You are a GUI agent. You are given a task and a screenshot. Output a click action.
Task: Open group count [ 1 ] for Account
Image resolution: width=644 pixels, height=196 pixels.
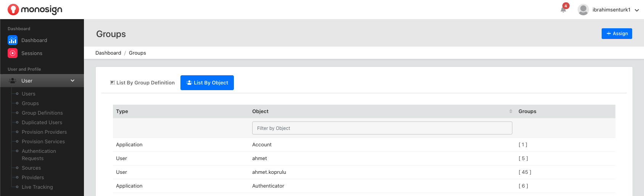pyautogui.click(x=523, y=144)
